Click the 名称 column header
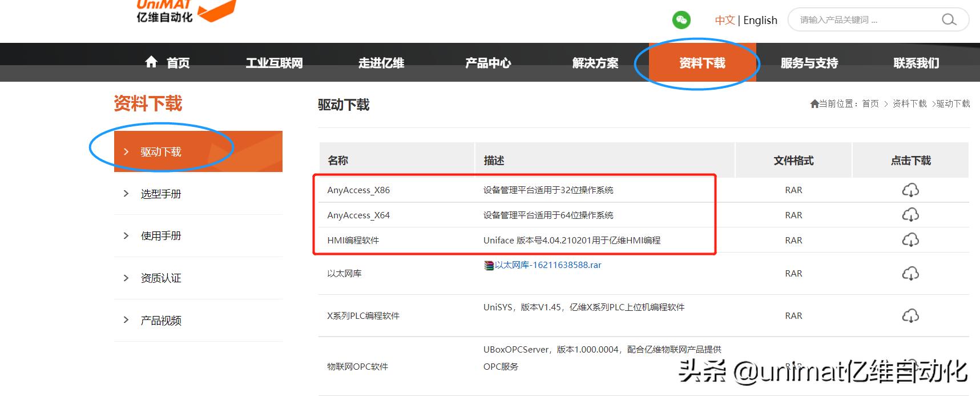 (x=338, y=161)
